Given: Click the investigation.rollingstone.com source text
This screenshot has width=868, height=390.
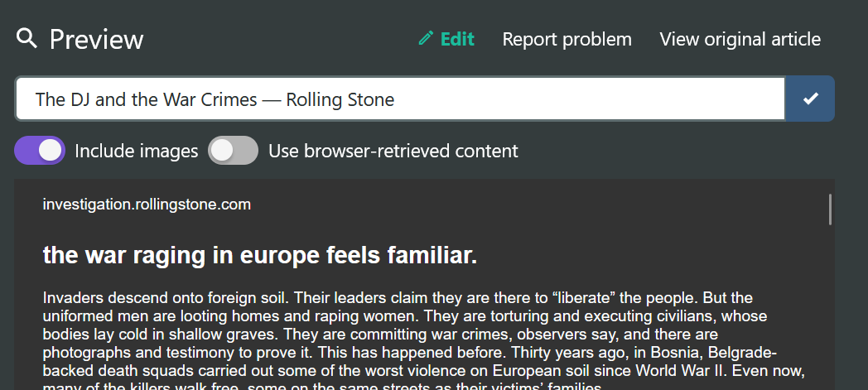Looking at the screenshot, I should (x=147, y=205).
